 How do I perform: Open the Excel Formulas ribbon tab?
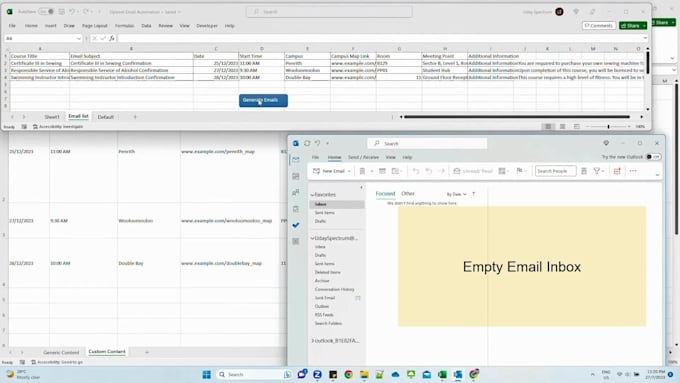[x=124, y=26]
